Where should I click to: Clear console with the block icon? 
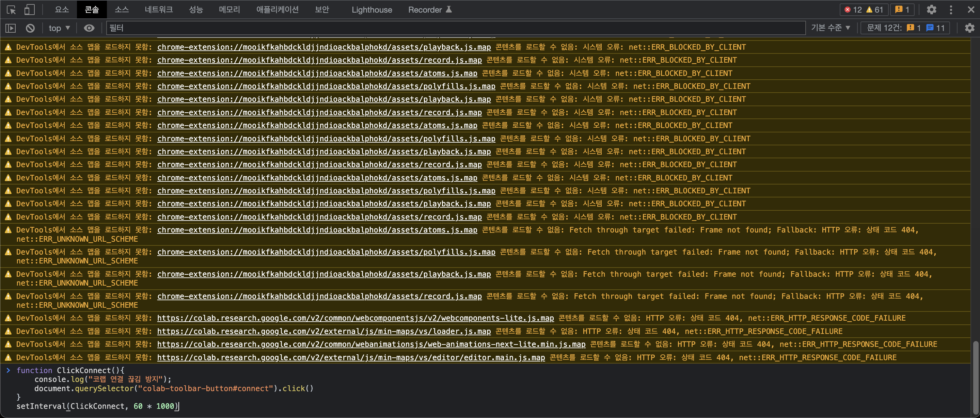point(30,28)
